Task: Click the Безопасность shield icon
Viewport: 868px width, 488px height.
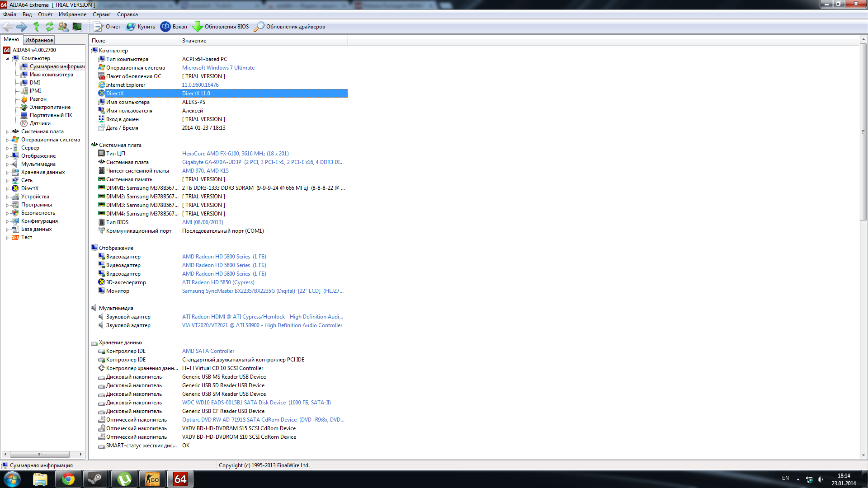Action: pyautogui.click(x=15, y=213)
